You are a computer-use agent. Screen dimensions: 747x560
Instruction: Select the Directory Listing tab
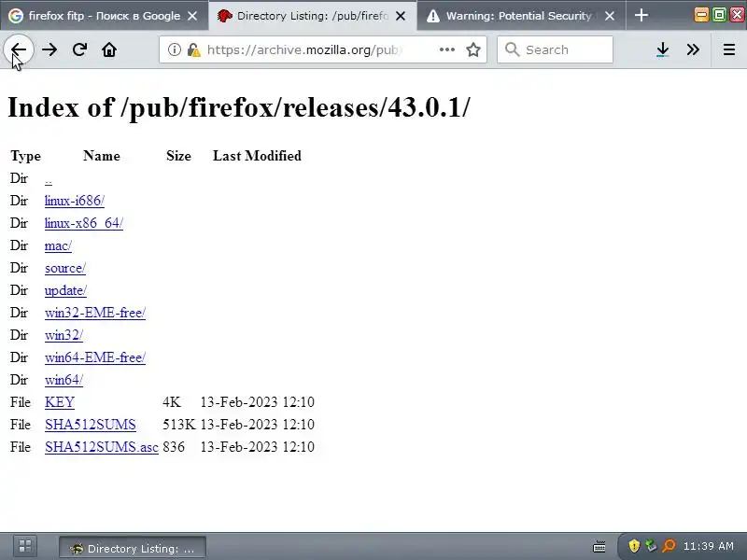312,16
